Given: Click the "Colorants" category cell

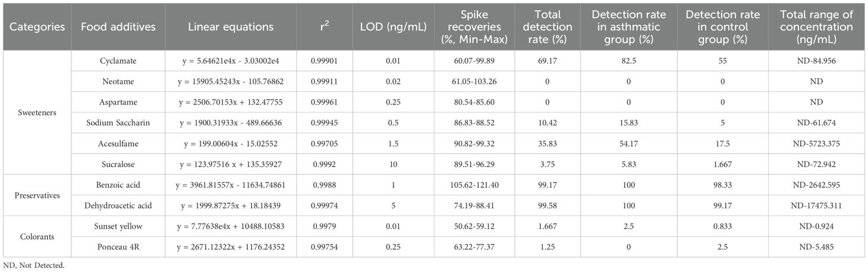Looking at the screenshot, I should coord(37,236).
